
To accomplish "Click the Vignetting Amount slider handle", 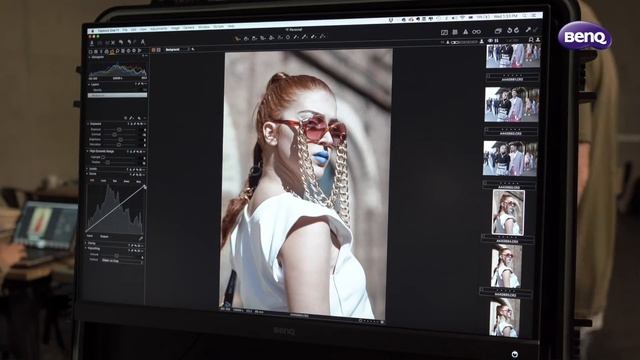I will pos(116,255).
